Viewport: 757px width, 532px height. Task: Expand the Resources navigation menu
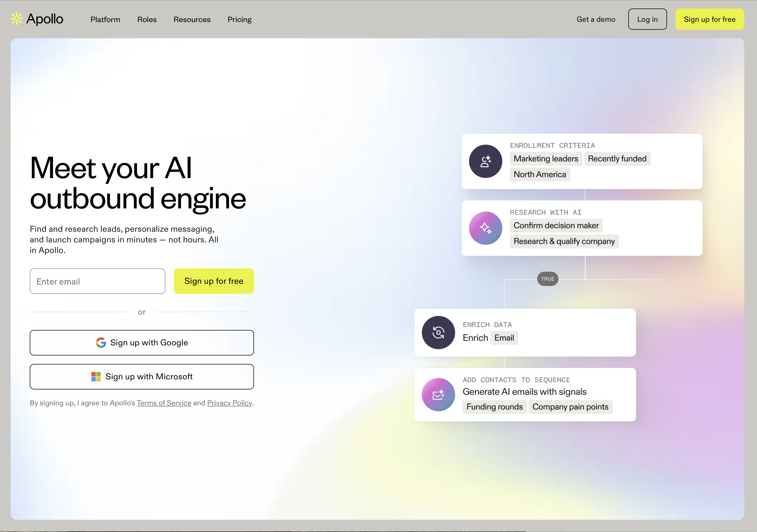(x=192, y=19)
